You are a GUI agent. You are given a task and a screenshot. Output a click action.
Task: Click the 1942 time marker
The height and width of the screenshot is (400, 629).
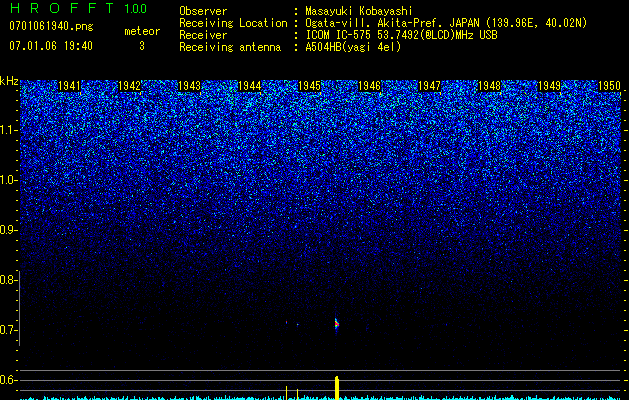pyautogui.click(x=129, y=86)
